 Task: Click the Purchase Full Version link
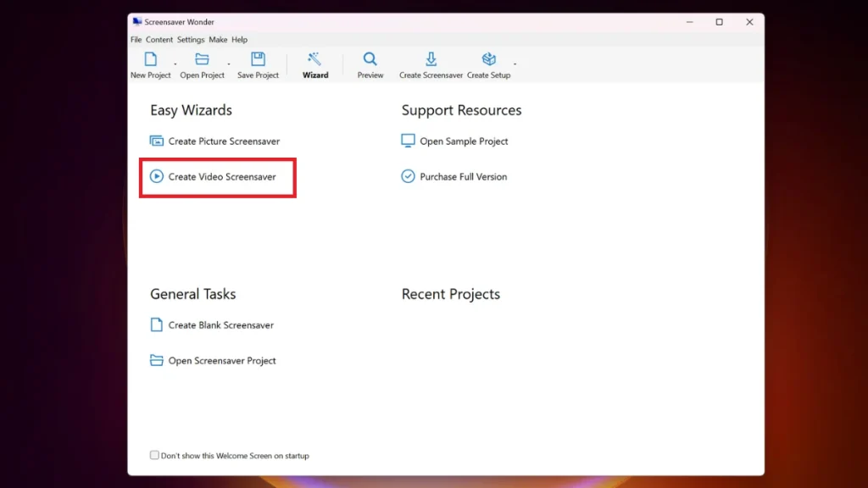coord(464,176)
